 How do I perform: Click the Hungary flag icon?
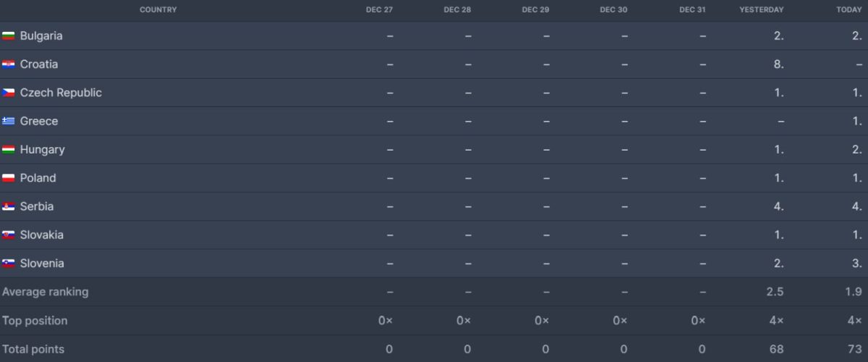[9, 150]
